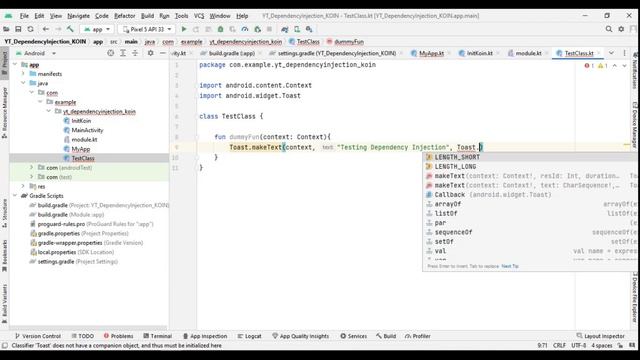640x360 pixels.
Task: Click the Stop run icon
Action: [269, 29]
